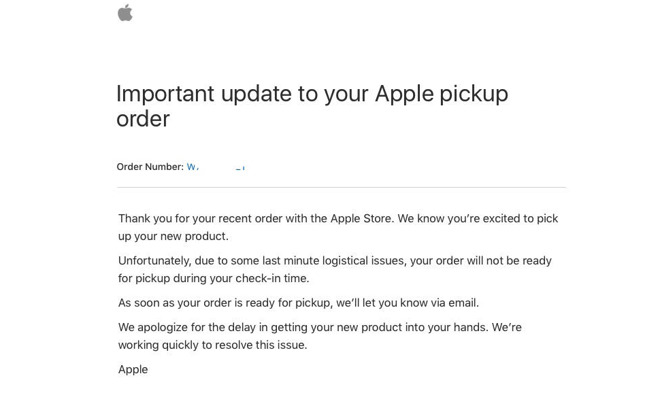Click the horizontal divider under the order number

click(x=341, y=187)
